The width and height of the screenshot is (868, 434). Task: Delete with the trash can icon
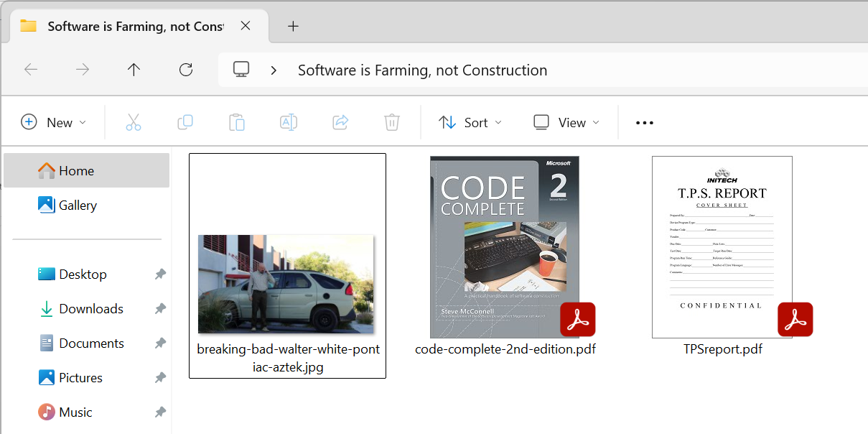coord(392,122)
